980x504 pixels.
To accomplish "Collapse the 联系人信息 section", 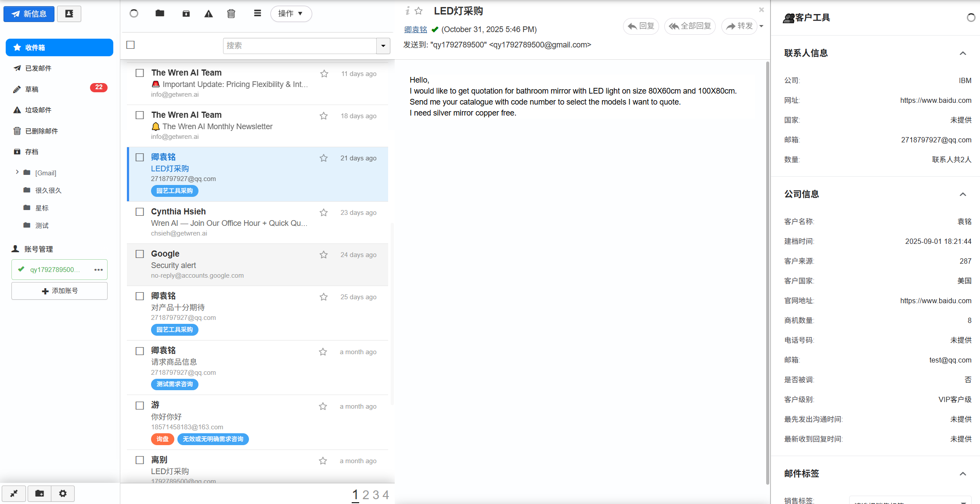I will pyautogui.click(x=962, y=53).
